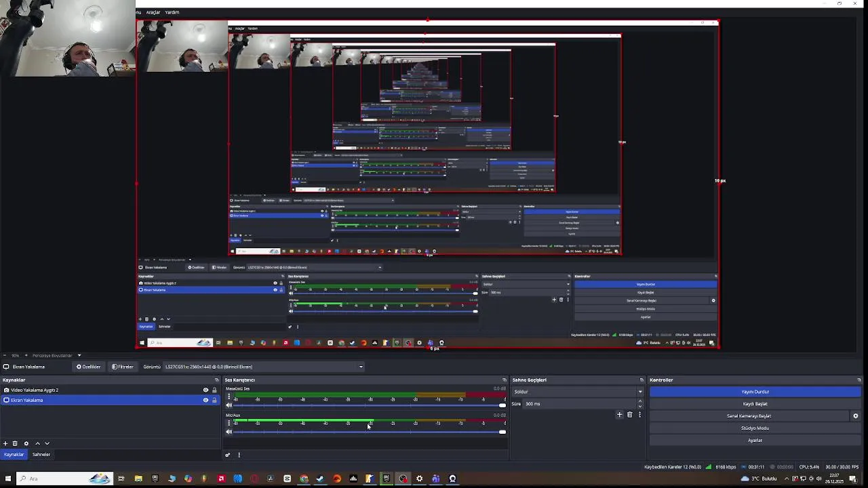Open Mic/Aux three-dot options menu
This screenshot has width=868, height=488.
click(229, 423)
